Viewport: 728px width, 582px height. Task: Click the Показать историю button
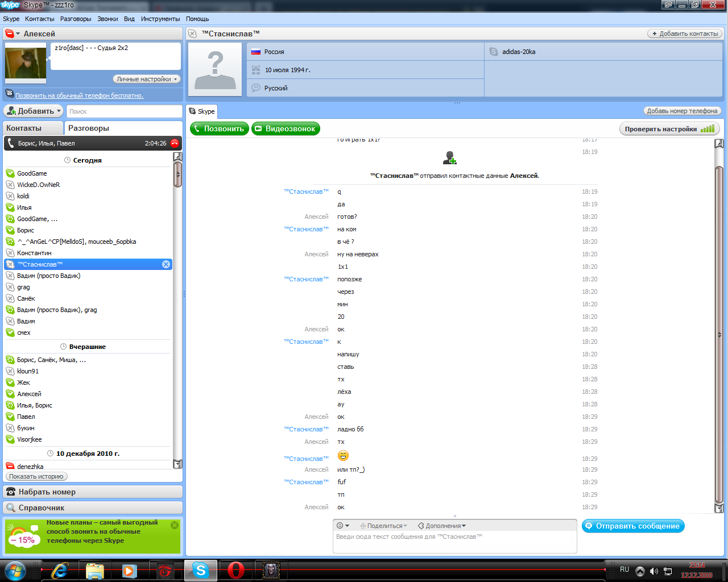point(36,476)
